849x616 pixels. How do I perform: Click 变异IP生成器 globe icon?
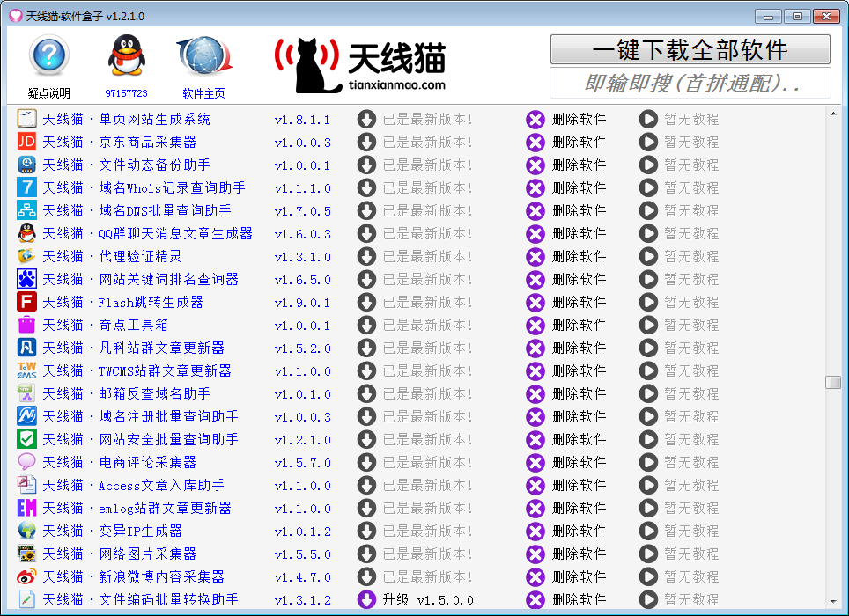click(x=26, y=531)
